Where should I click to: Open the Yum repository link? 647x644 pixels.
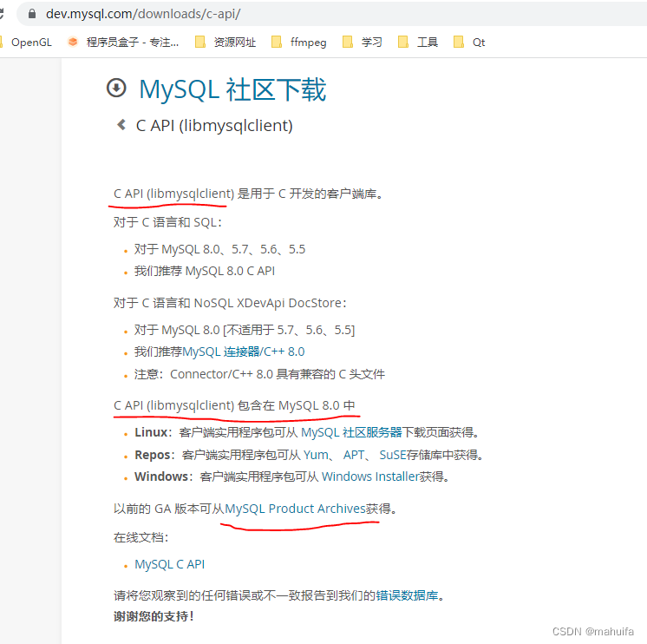pos(316,455)
